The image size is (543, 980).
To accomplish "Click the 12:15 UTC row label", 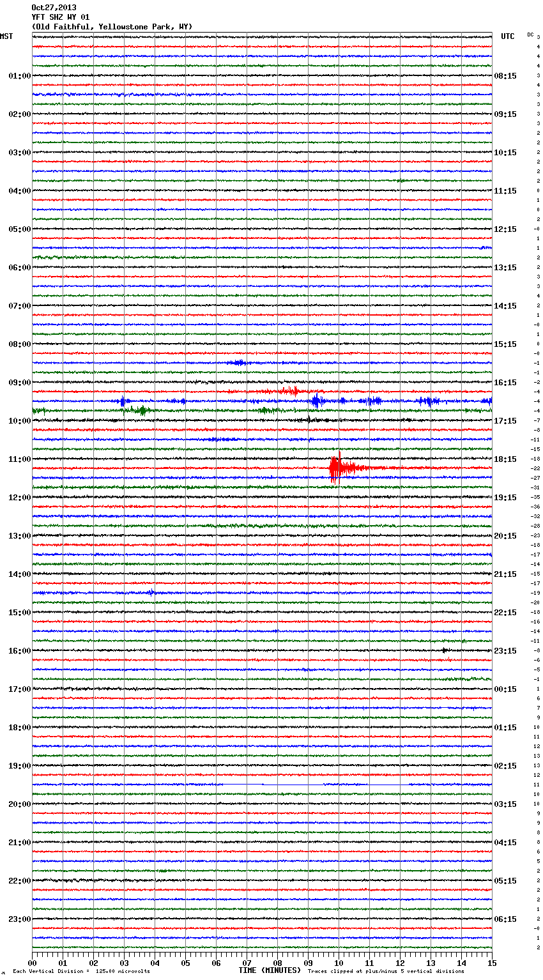I will (505, 229).
